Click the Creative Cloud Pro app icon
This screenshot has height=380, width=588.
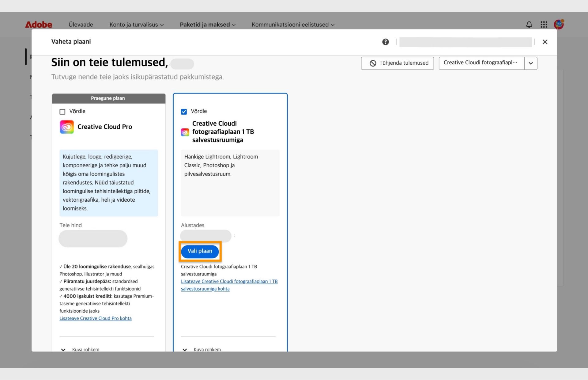pyautogui.click(x=67, y=127)
